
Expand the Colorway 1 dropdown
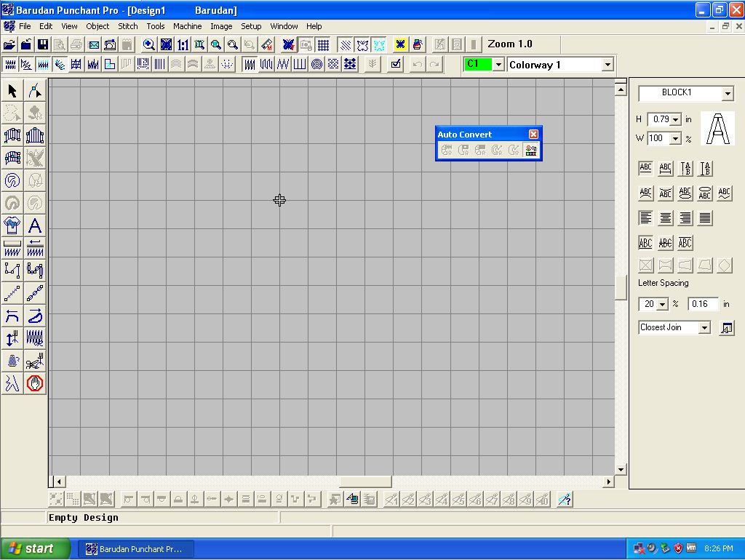607,65
